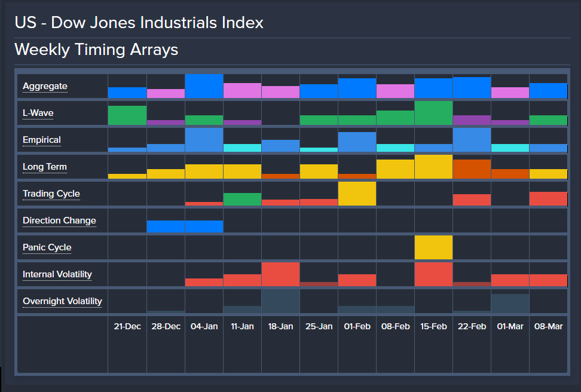Click the 04-Jan date label

click(x=204, y=326)
